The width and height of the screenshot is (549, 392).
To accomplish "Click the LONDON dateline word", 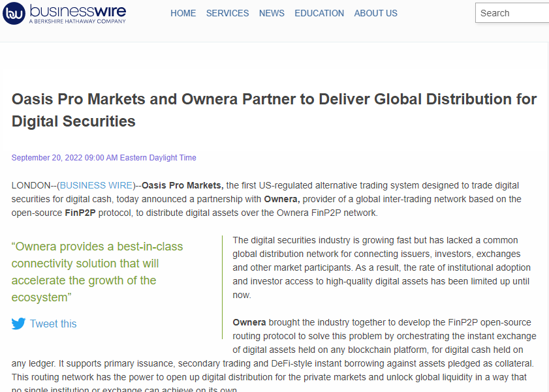I will [x=31, y=185].
